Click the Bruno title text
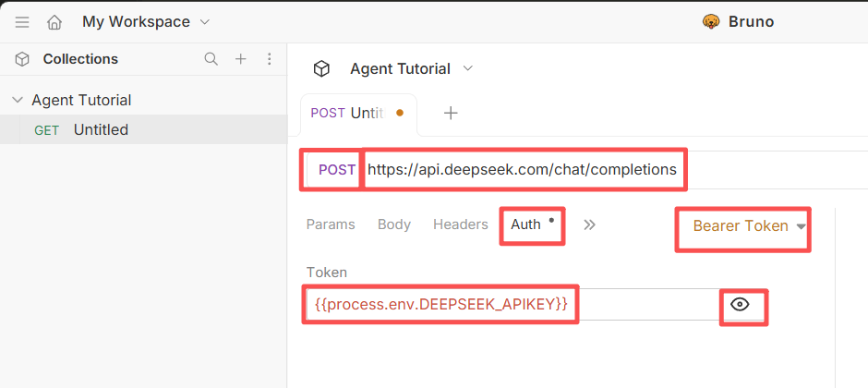This screenshot has width=868, height=388. (752, 22)
